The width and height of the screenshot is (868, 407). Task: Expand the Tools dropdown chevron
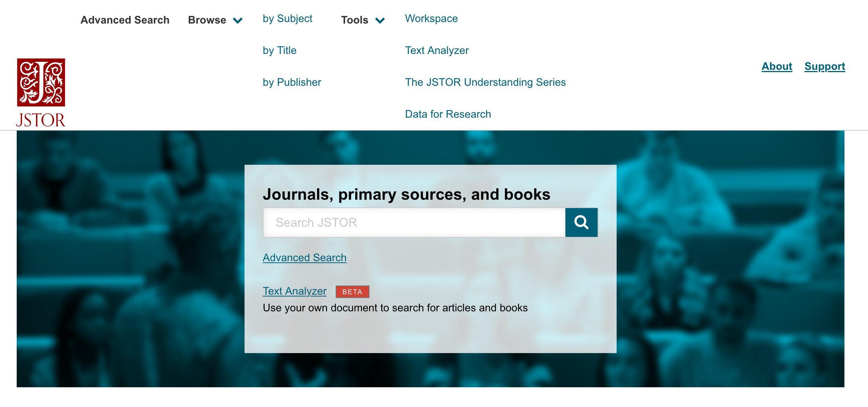pos(380,20)
